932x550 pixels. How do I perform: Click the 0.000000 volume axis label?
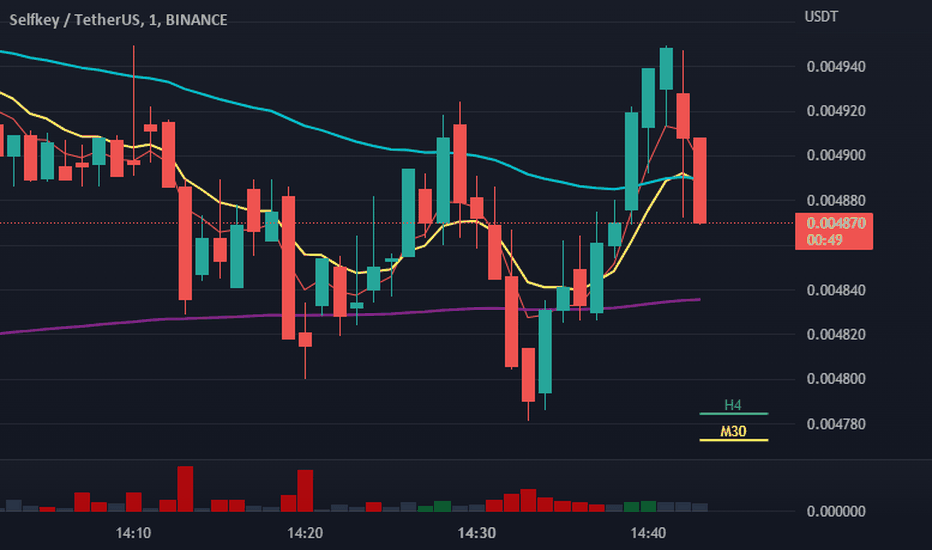point(836,511)
